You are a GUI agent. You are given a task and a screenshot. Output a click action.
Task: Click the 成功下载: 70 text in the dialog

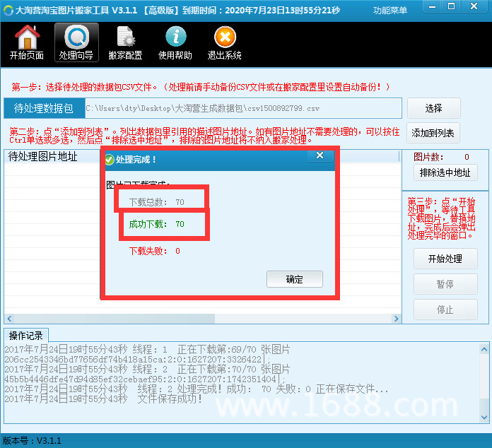click(x=156, y=224)
